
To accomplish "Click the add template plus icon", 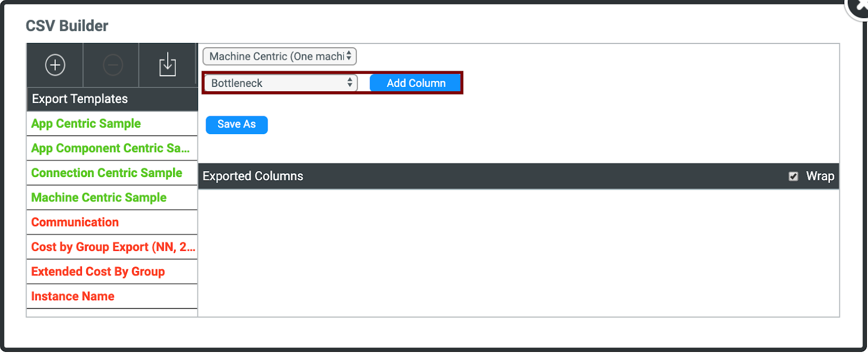I will point(55,65).
